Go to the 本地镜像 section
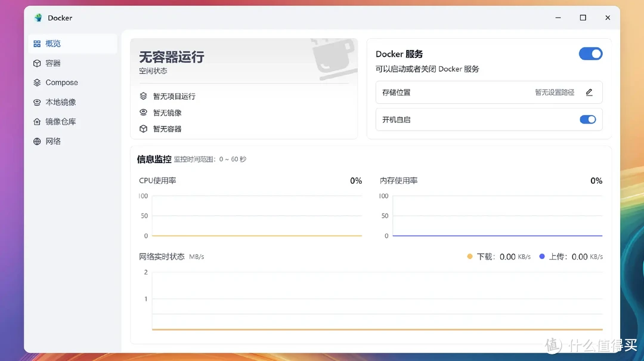 (61, 103)
